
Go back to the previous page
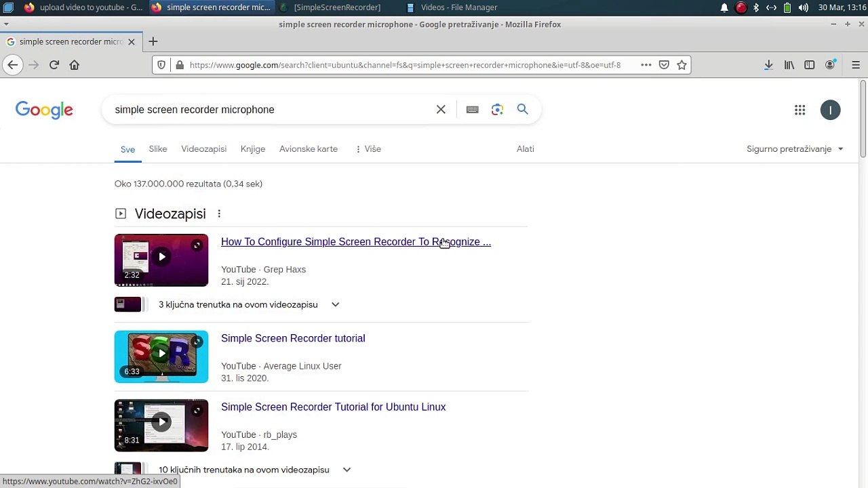[x=12, y=65]
